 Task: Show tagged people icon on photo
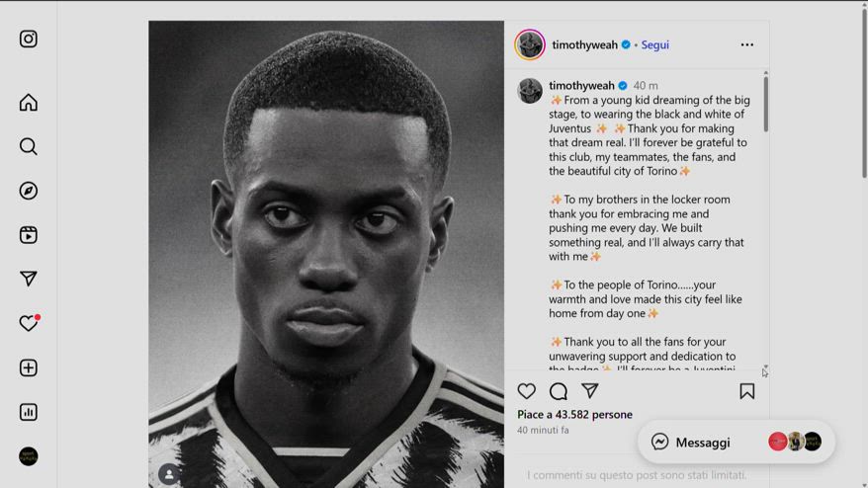pos(169,474)
